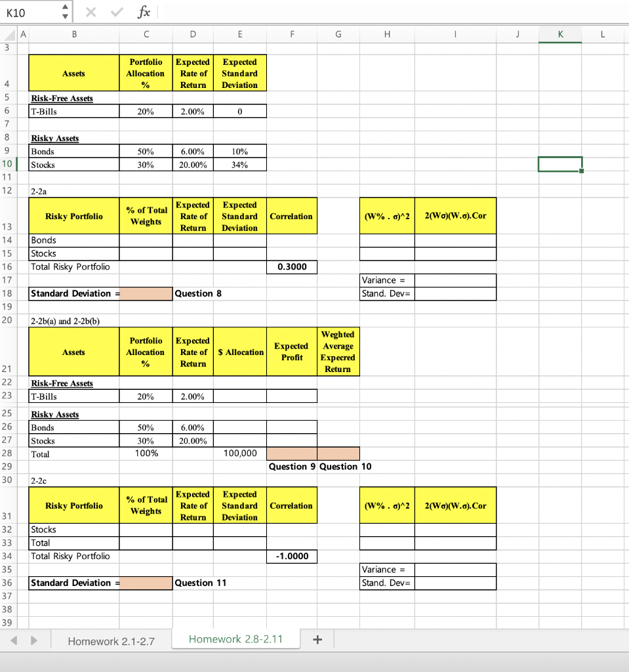Click the Question 10 orange answer cell
The height and width of the screenshot is (672, 629).
pyautogui.click(x=338, y=453)
